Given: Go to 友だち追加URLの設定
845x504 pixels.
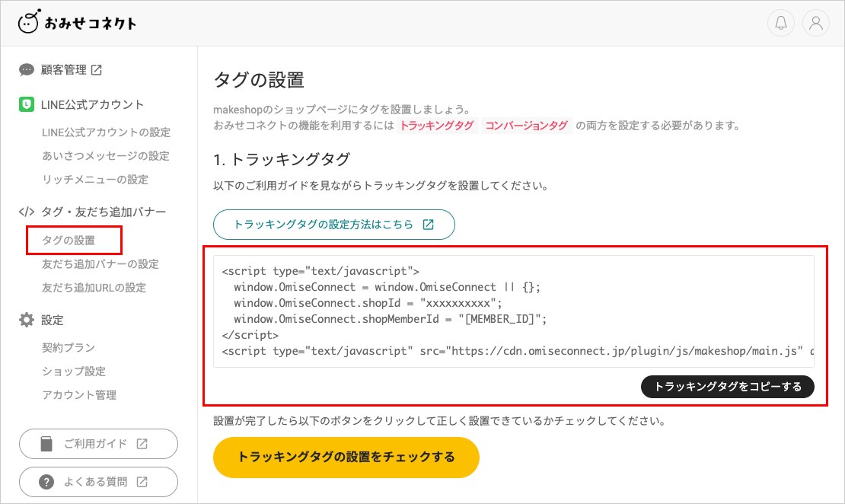Looking at the screenshot, I should click(94, 288).
